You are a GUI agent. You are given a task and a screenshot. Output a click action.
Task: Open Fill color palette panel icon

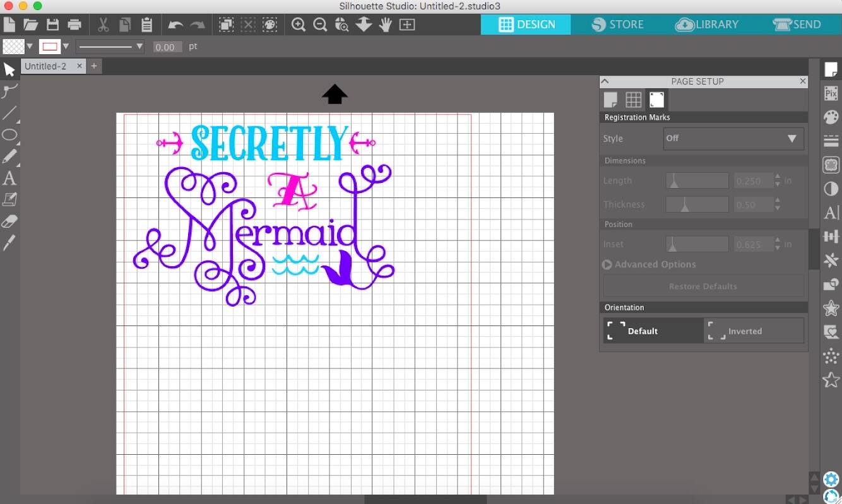pos(831,117)
